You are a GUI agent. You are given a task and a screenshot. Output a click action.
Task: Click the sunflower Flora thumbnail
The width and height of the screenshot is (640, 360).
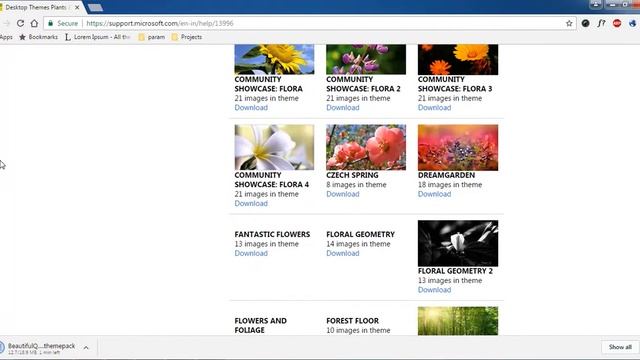click(274, 59)
